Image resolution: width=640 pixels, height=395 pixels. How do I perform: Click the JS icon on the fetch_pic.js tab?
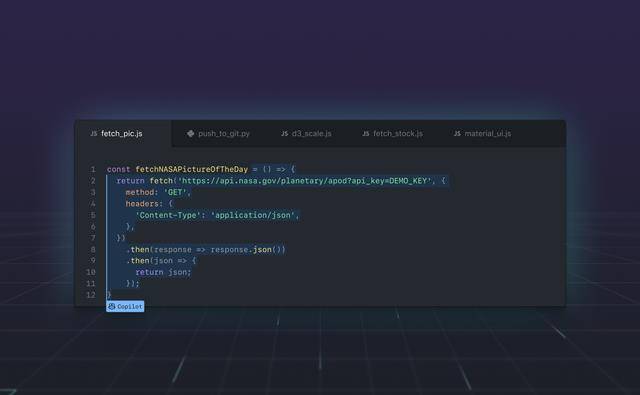pyautogui.click(x=94, y=133)
